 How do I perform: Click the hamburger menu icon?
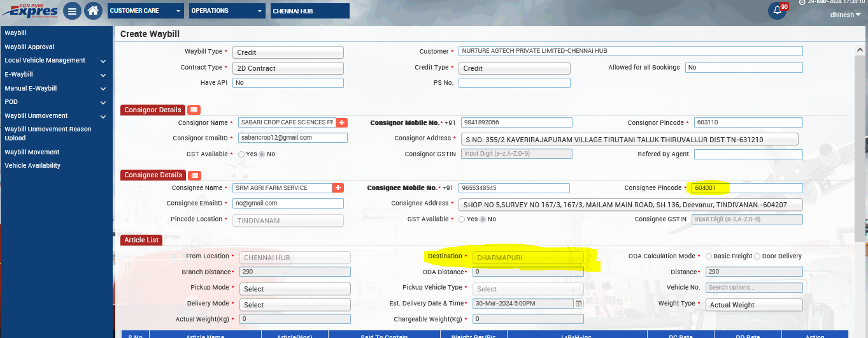pyautogui.click(x=73, y=11)
